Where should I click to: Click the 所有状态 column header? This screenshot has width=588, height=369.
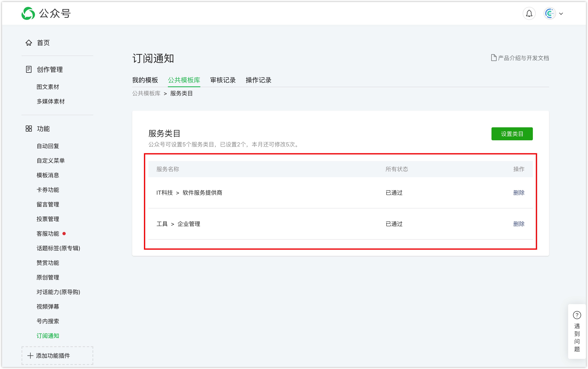tap(397, 169)
